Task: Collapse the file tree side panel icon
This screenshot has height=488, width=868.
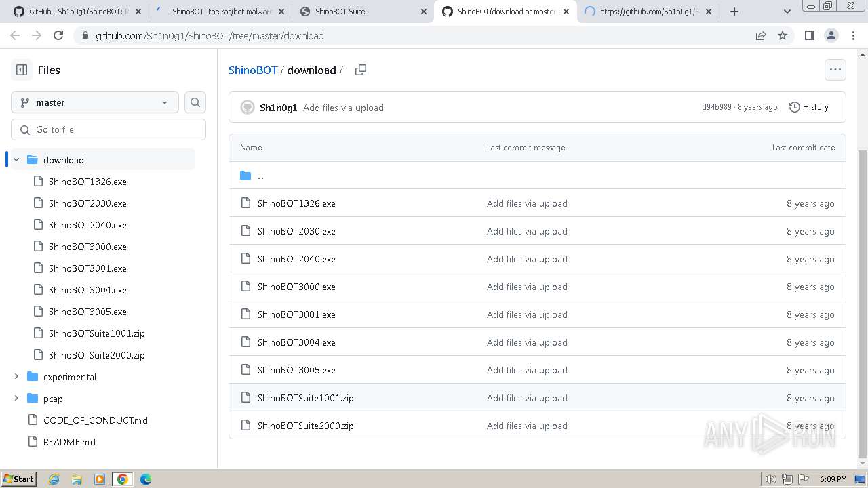Action: tap(22, 70)
